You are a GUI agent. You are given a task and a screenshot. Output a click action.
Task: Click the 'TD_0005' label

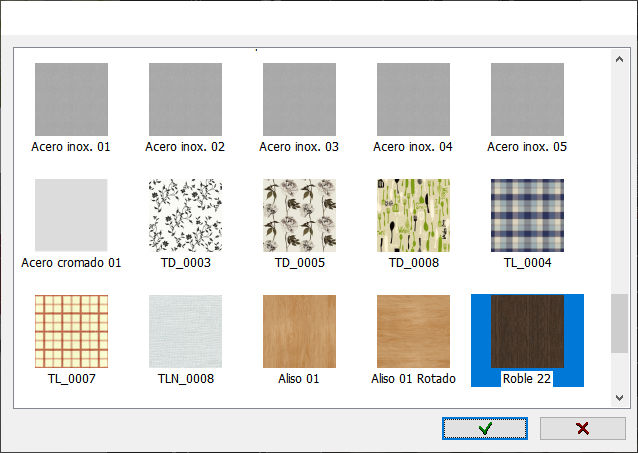[x=299, y=263]
